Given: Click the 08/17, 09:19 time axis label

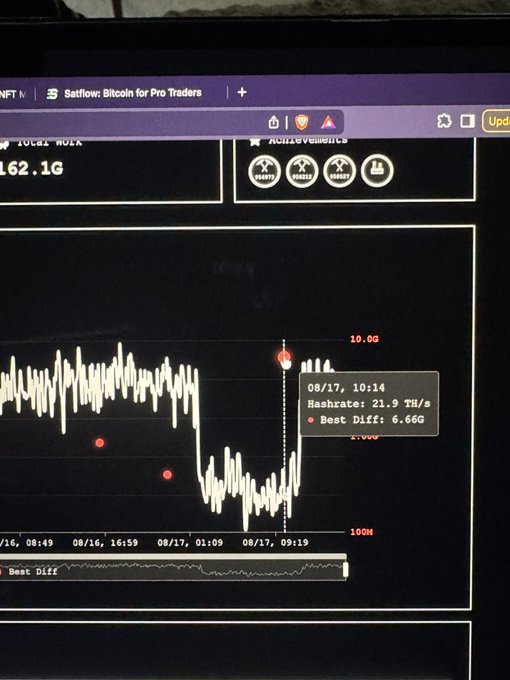Looking at the screenshot, I should coord(275,543).
